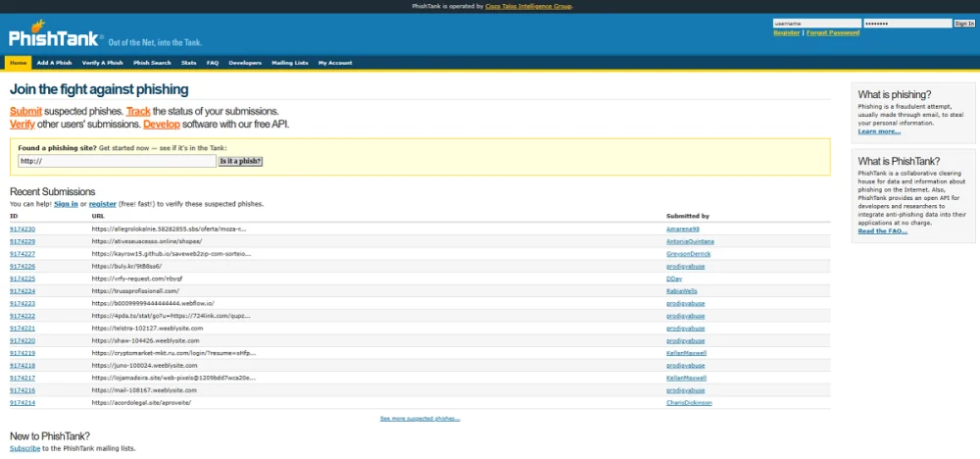Viewport: 980px width, 459px height.
Task: Open the "Read the FAQ" link
Action: click(x=882, y=231)
